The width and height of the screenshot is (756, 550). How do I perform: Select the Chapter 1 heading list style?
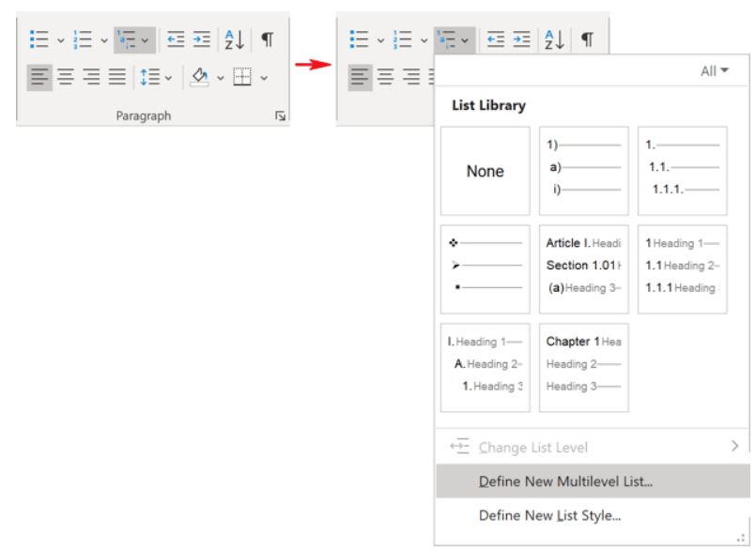[583, 367]
